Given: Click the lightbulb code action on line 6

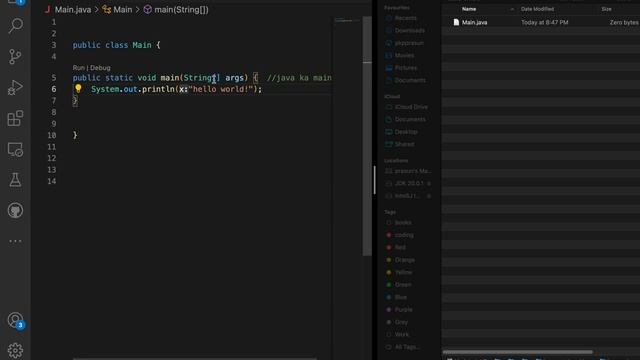Looking at the screenshot, I should pyautogui.click(x=78, y=89).
